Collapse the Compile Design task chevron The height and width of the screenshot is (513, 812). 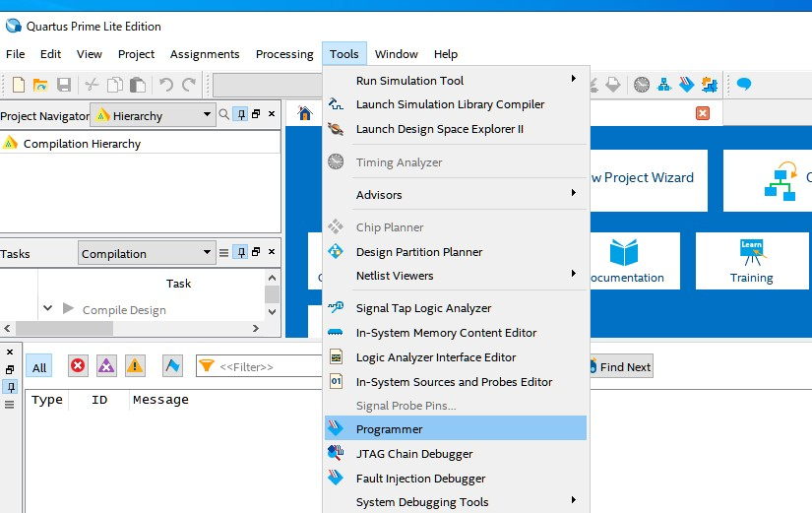47,308
